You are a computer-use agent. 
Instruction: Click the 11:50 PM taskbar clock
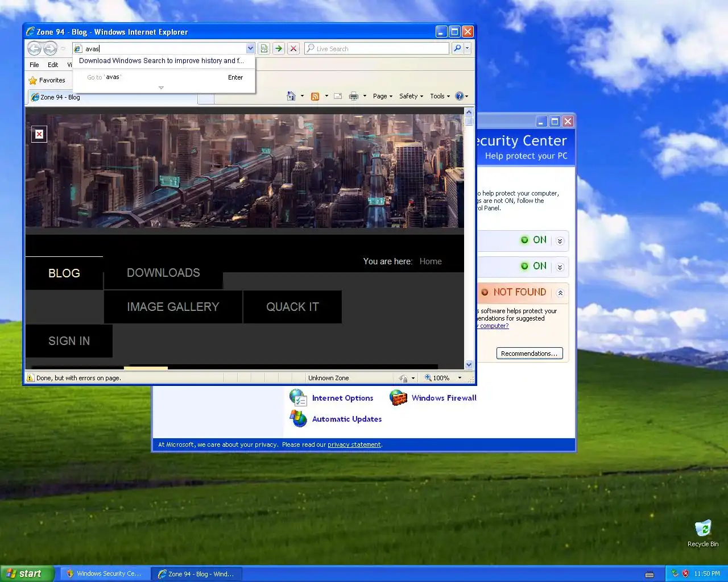(707, 573)
